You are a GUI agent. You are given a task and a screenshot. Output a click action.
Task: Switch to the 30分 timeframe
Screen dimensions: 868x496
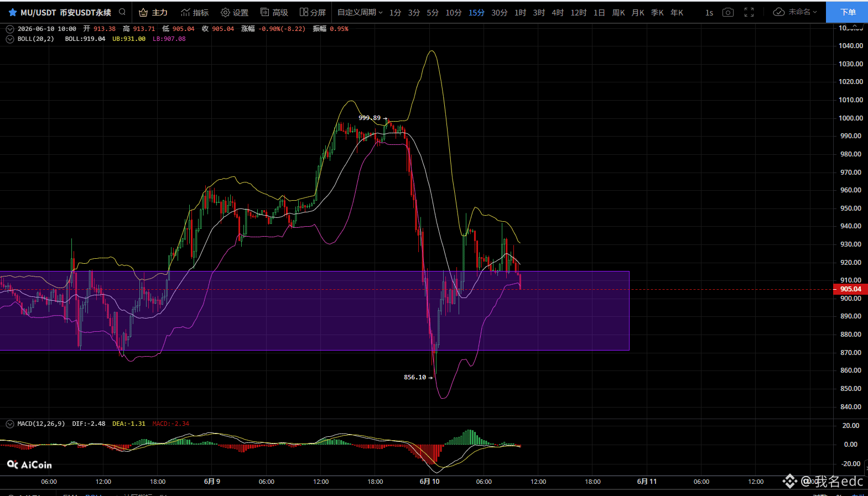[500, 12]
